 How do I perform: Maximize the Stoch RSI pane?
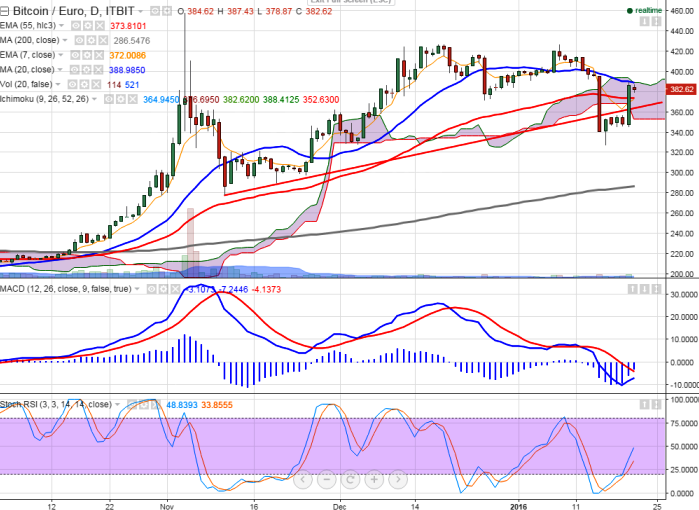tap(656, 405)
